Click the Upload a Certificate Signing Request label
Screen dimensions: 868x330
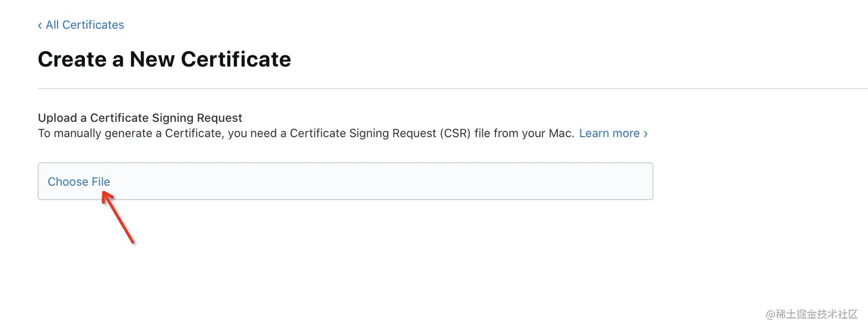pos(140,118)
